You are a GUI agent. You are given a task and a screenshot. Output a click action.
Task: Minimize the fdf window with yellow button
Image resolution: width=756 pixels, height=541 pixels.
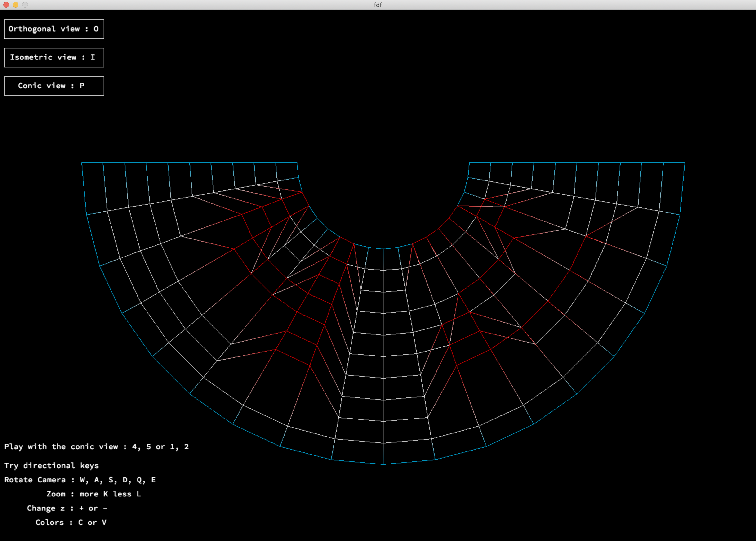16,5
